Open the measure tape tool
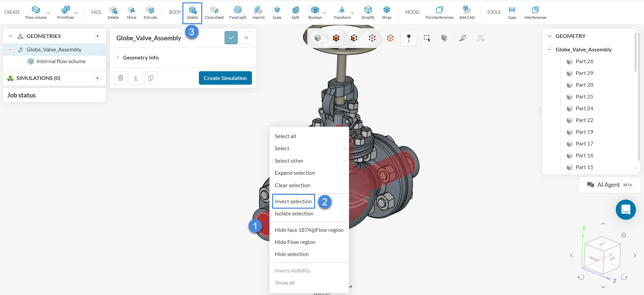Viewport: 644px width, 295px height. pyautogui.click(x=463, y=38)
